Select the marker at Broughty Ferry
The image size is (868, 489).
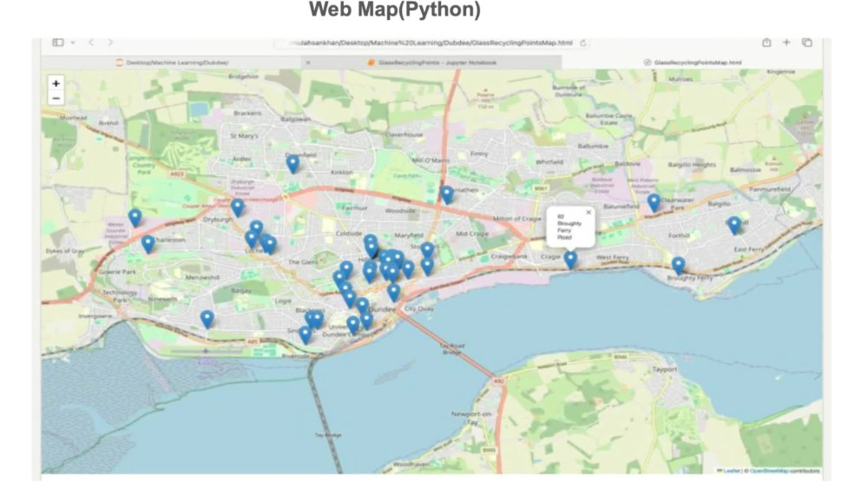click(x=678, y=266)
